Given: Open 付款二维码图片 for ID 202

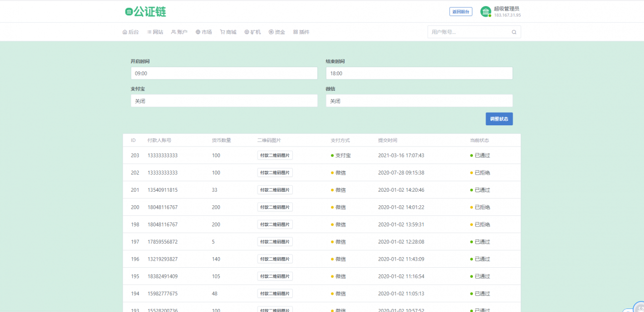Looking at the screenshot, I should point(275,173).
